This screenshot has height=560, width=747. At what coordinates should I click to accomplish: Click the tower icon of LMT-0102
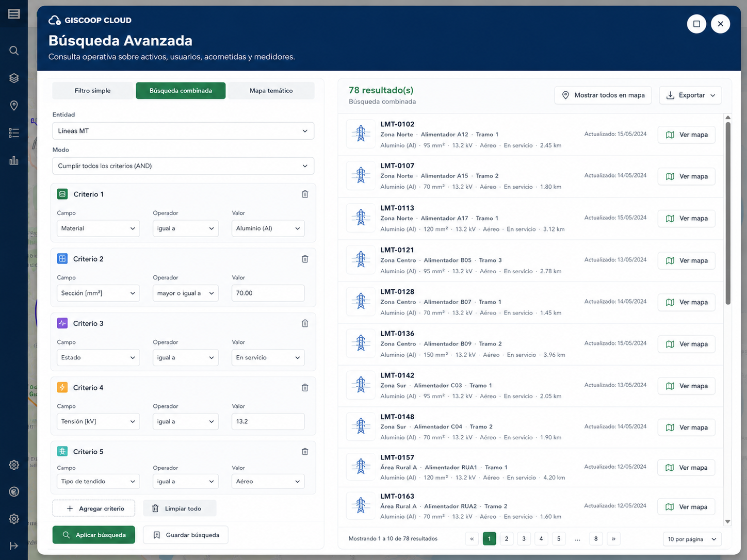(x=361, y=134)
